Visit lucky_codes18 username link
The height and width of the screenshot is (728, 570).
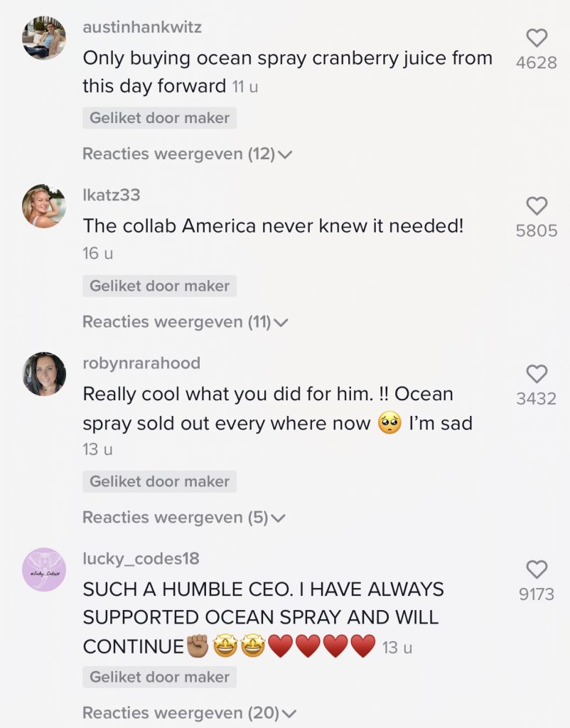[x=141, y=559]
